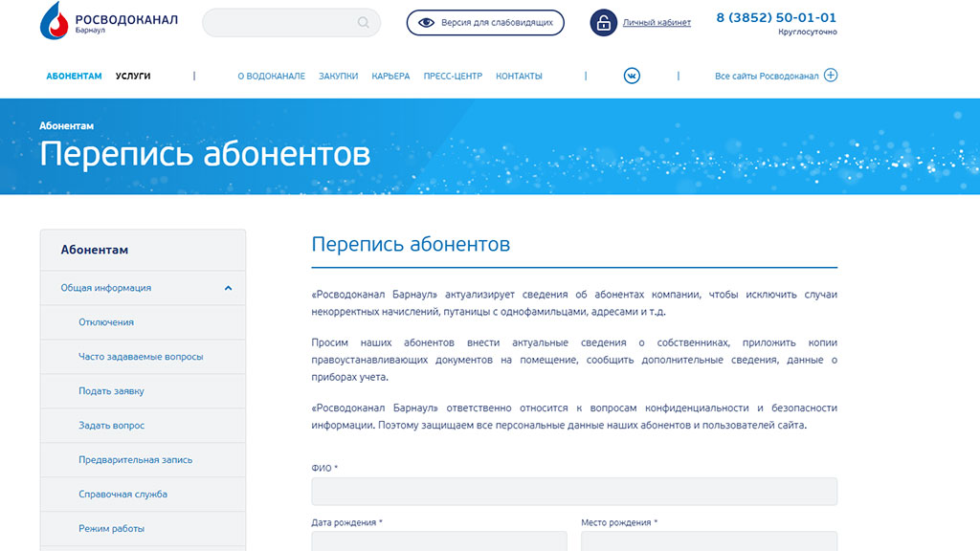Click the ФИО * field label
The width and height of the screenshot is (980, 551).
click(324, 468)
